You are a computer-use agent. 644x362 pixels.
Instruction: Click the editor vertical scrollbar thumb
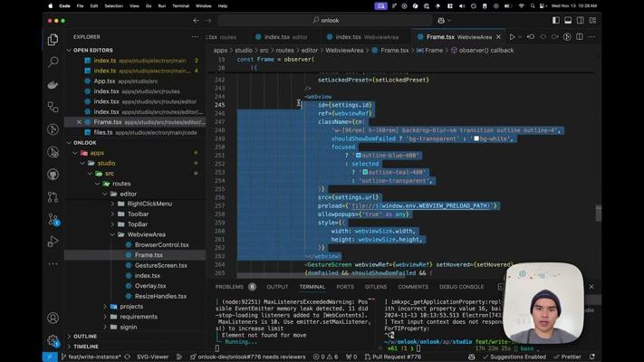pyautogui.click(x=599, y=213)
